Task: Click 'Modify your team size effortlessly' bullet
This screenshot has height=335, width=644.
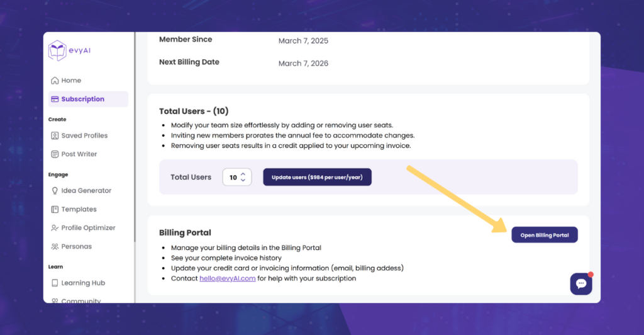Action: (x=282, y=125)
